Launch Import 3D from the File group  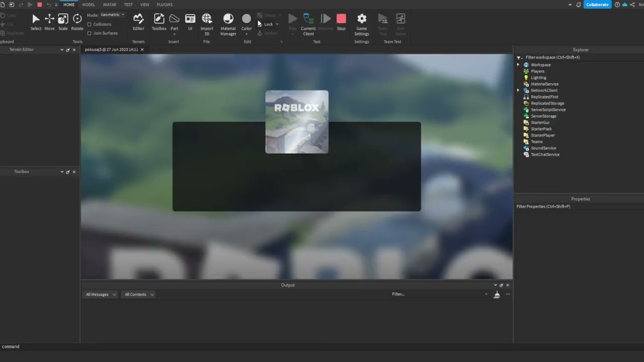207,24
